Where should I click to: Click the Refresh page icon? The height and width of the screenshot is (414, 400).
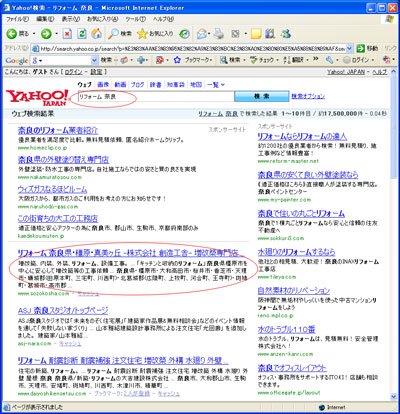coord(82,33)
